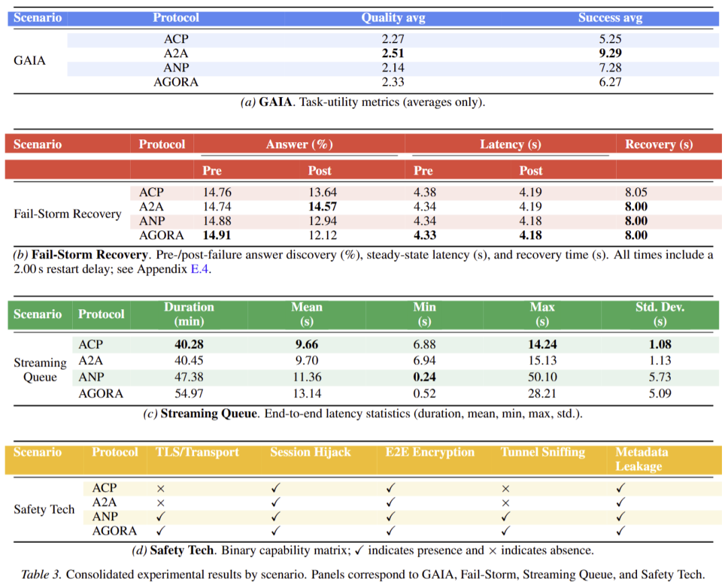Click the "TLS/Transport" column header

pos(198,452)
